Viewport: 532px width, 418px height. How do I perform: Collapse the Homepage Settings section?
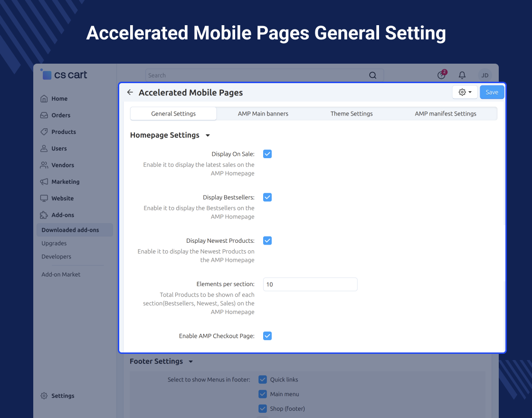(208, 135)
